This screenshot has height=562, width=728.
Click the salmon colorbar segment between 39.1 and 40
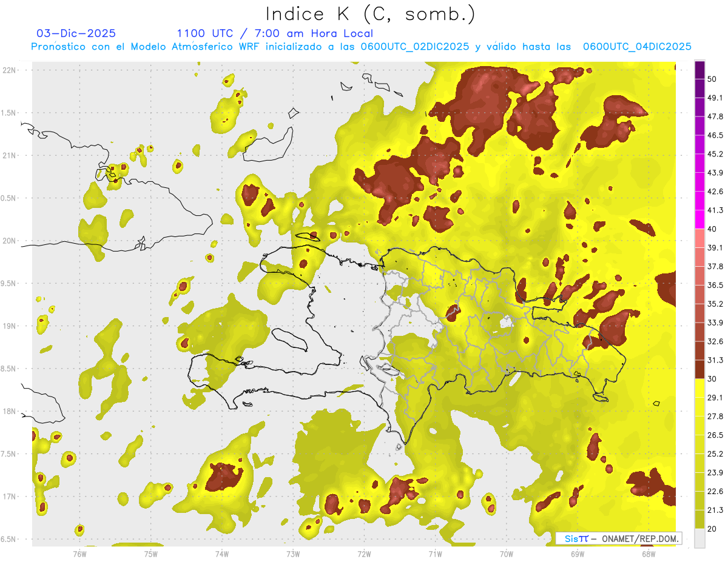click(x=700, y=238)
